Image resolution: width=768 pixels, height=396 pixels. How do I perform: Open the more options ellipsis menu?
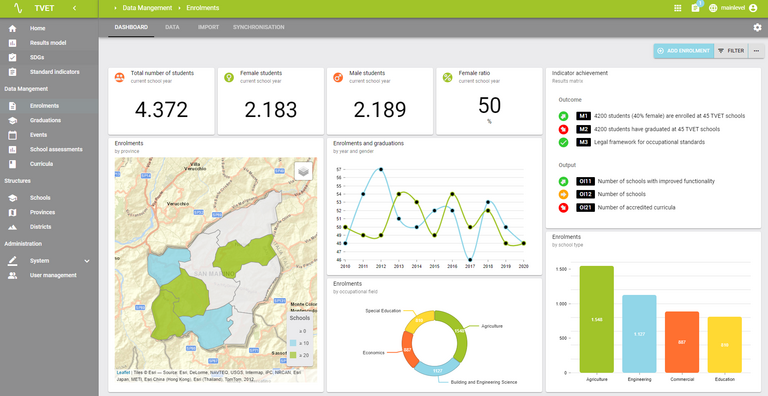pos(756,51)
